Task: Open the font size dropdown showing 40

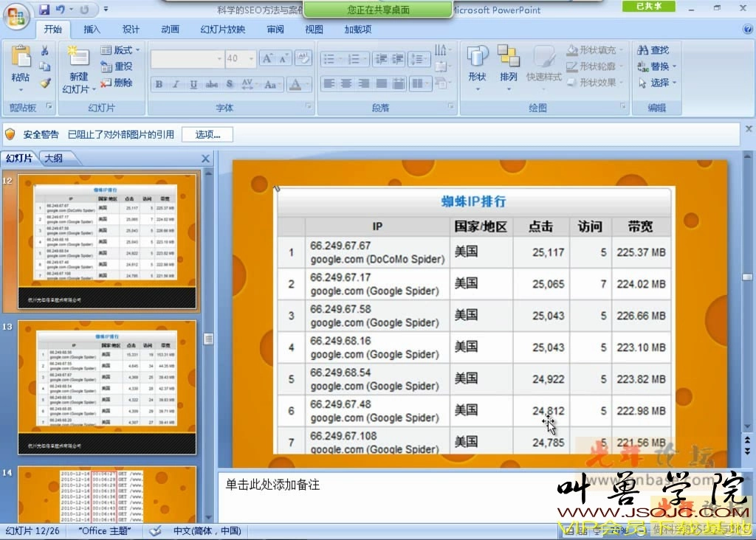Action: click(250, 59)
